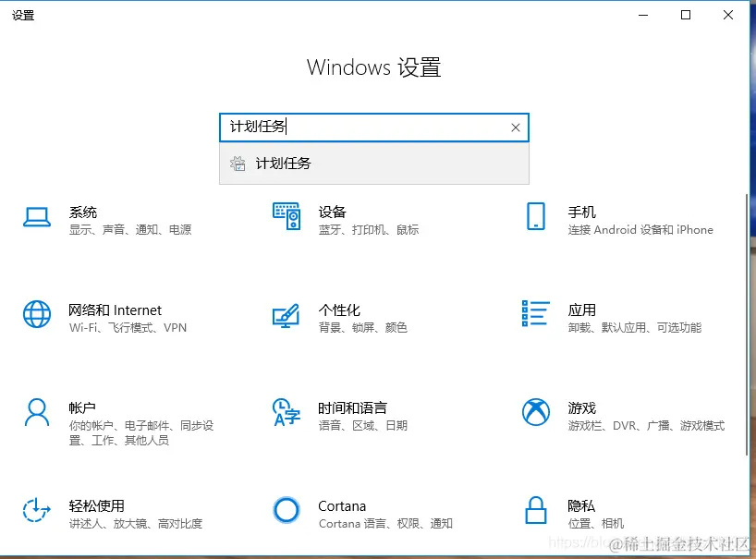Click the text 卸载、默认应用、可选功能
Screen dimensions: 756x559
coord(635,328)
